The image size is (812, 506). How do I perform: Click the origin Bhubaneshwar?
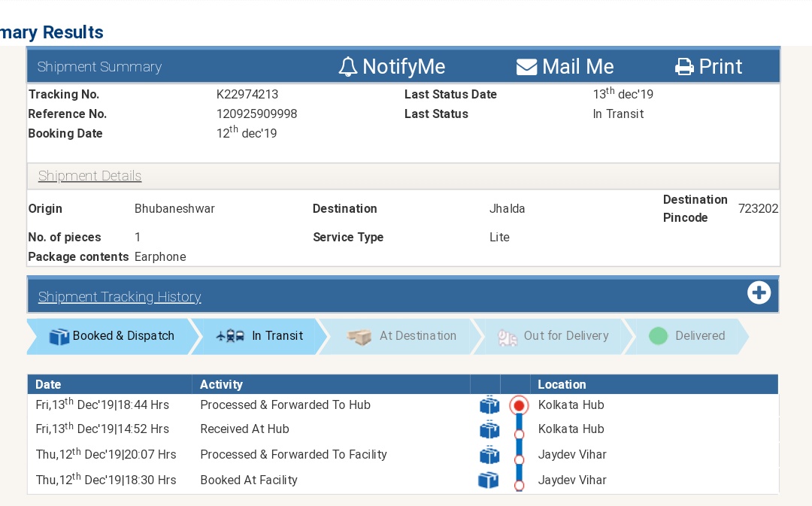(174, 209)
